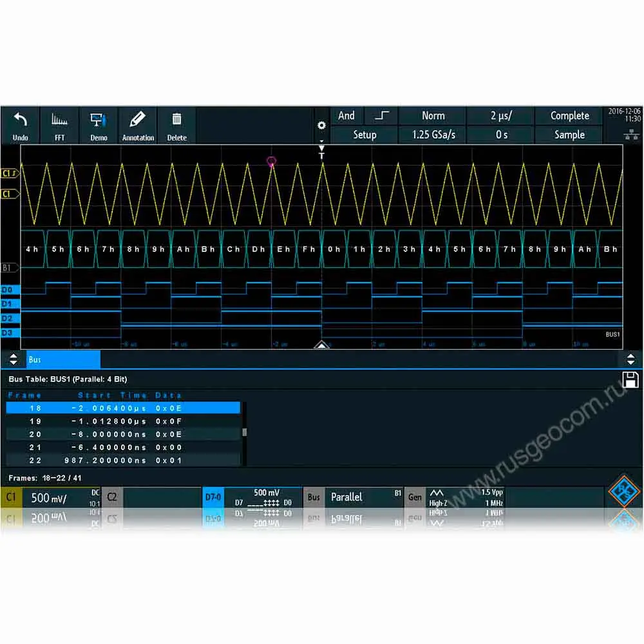This screenshot has height=644, width=644.
Task: Click the Undo arrow icon
Action: coord(21,120)
